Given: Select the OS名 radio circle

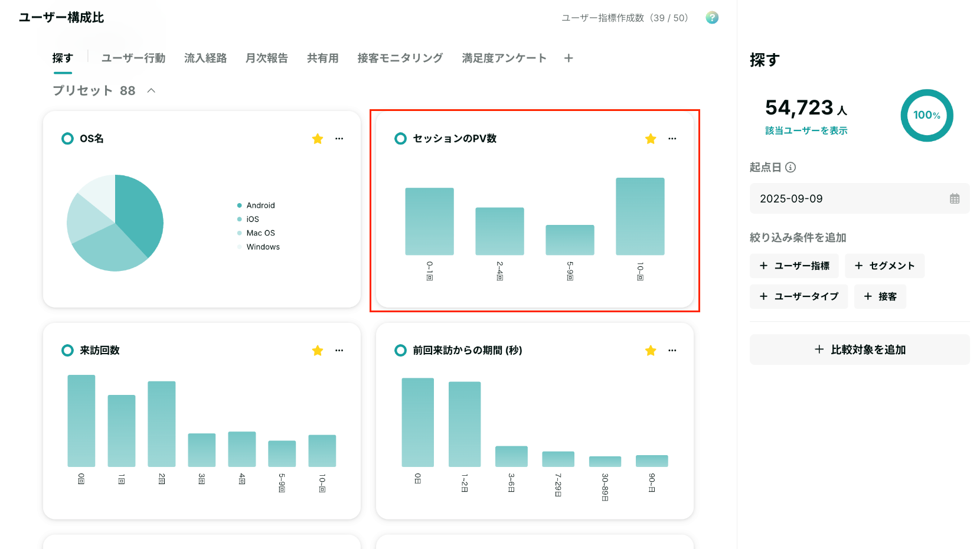Looking at the screenshot, I should point(67,139).
